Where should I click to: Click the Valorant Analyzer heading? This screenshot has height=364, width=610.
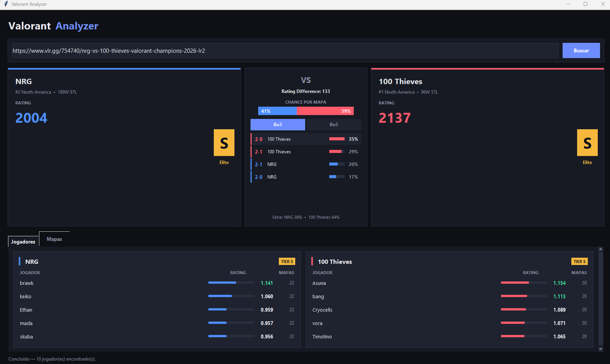click(x=53, y=26)
